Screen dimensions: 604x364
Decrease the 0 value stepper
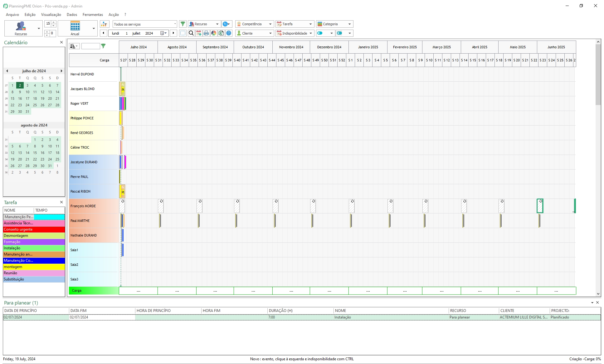[47, 35]
